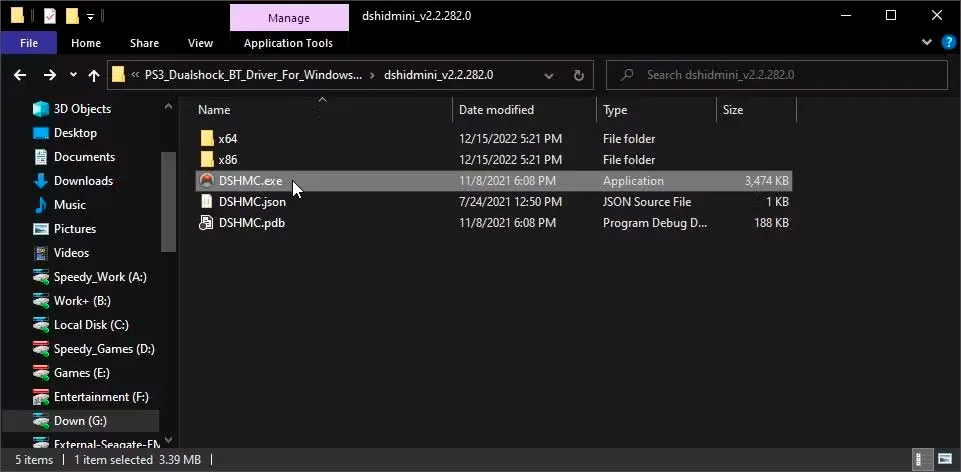Open Work+ (B:) drive
The height and width of the screenshot is (472, 961).
tap(82, 300)
